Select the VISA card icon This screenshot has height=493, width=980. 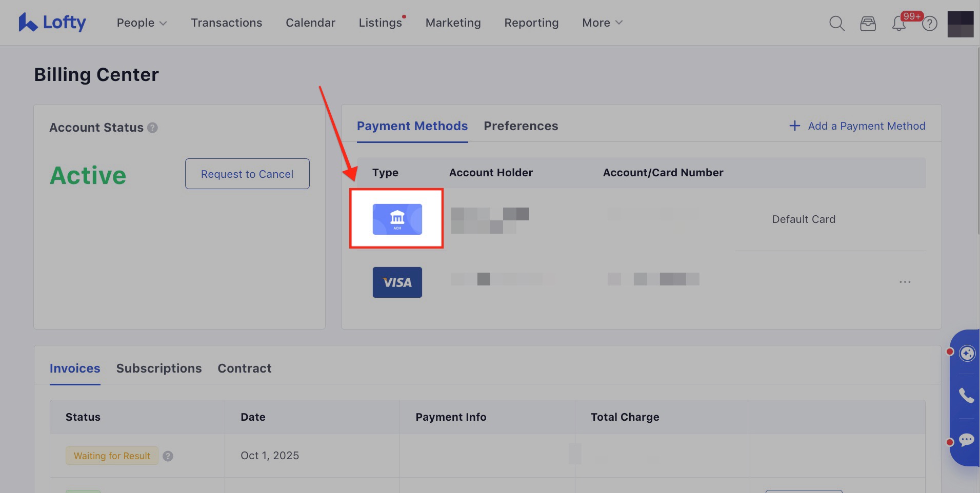coord(397,282)
